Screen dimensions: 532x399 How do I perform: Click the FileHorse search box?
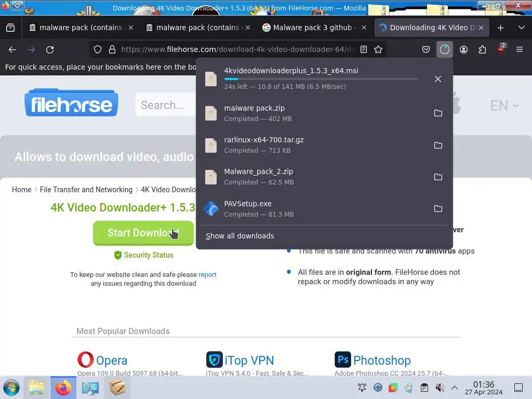pos(166,105)
